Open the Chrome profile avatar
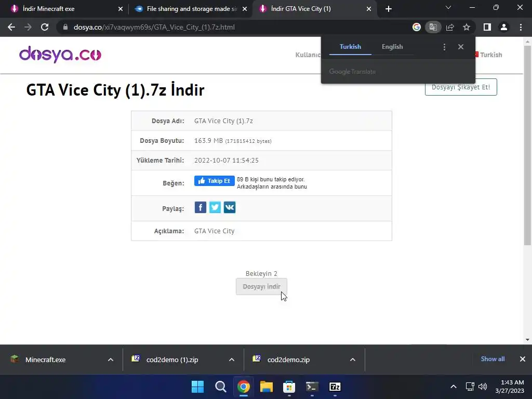Image resolution: width=532 pixels, height=399 pixels. 504,27
